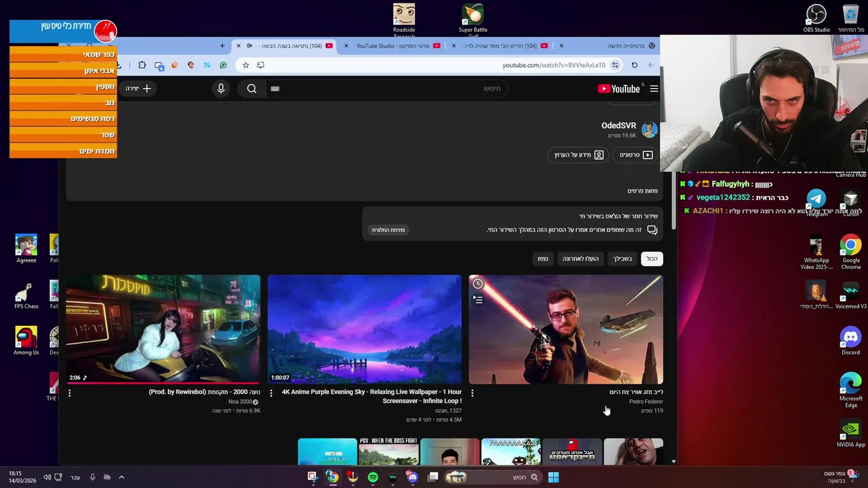Open more options for Pedro Federer video
The width and height of the screenshot is (868, 488).
[x=472, y=392]
